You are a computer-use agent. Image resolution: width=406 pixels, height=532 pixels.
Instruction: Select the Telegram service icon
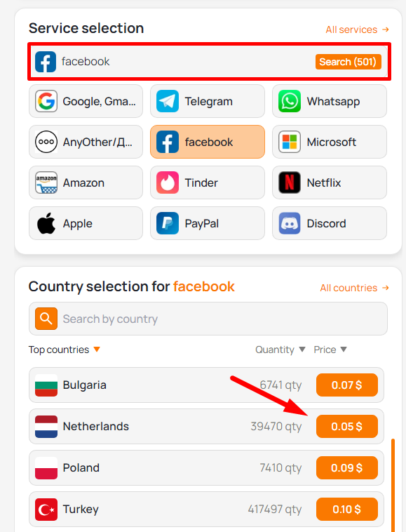coord(168,101)
